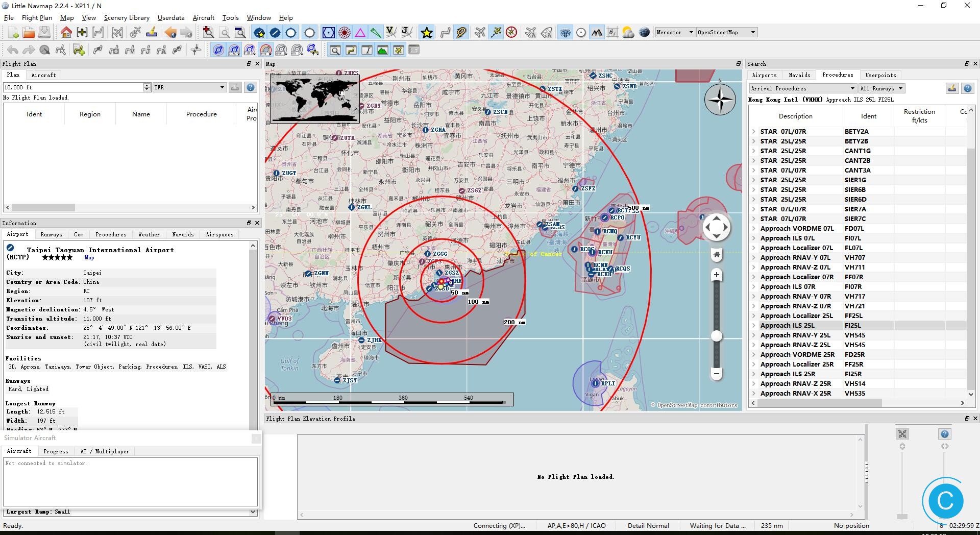Create a new flight plan
The width and height of the screenshot is (980, 535).
click(x=14, y=33)
